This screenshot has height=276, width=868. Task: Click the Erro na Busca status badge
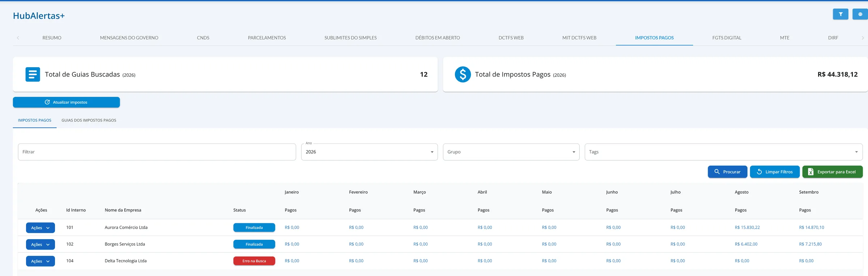point(254,261)
